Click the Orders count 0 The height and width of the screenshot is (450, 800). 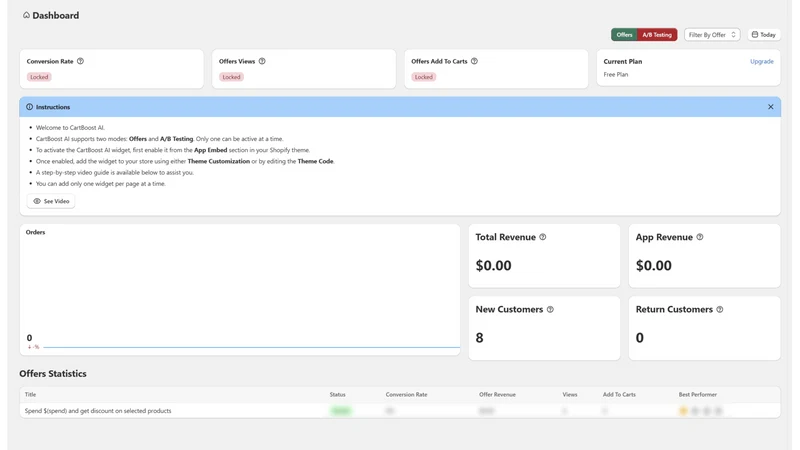click(x=29, y=338)
